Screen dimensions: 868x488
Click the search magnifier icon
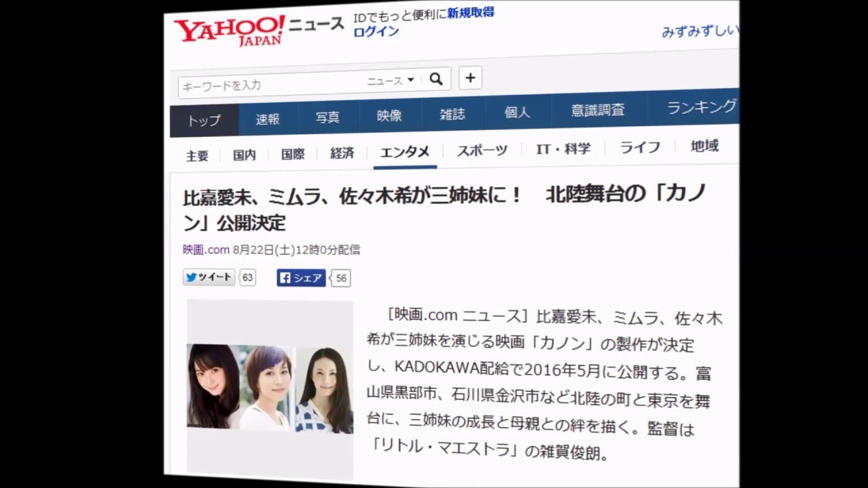click(x=436, y=79)
